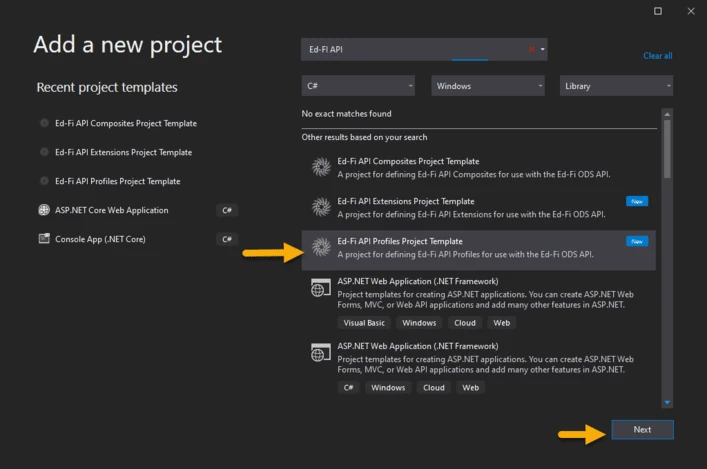Clear the search text with the red X
Screen dimensions: 707x469
[532, 49]
